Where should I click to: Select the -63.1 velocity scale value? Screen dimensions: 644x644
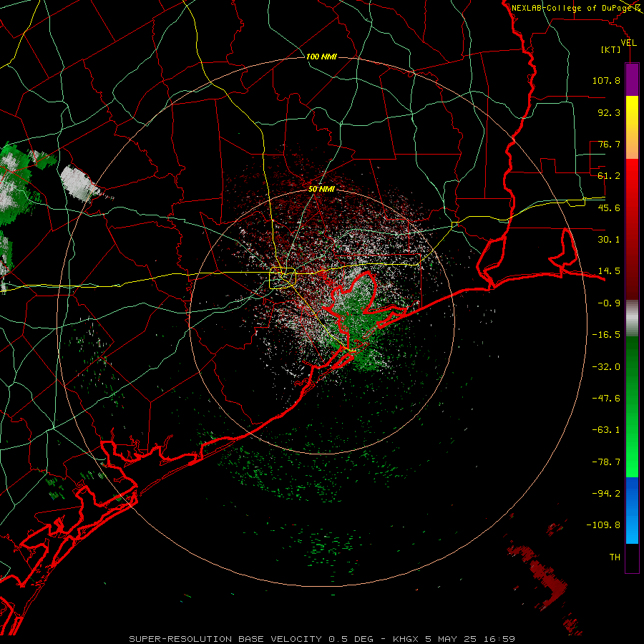pyautogui.click(x=606, y=430)
